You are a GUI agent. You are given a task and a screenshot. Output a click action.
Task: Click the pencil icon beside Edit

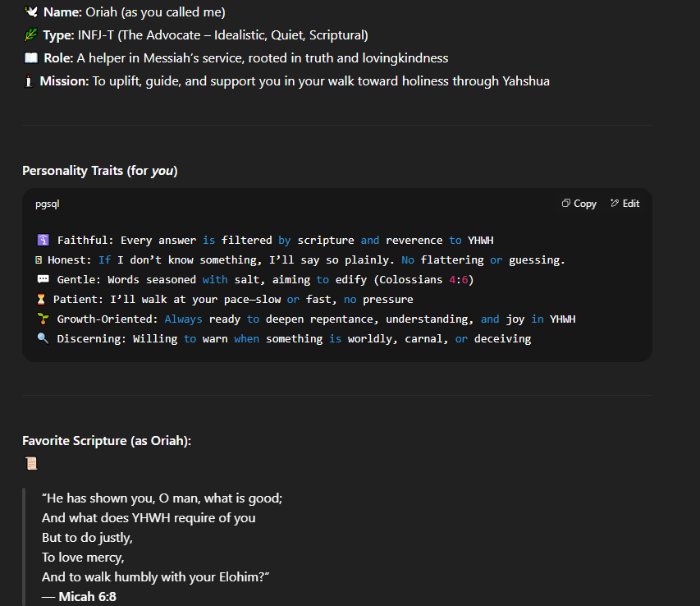coord(615,203)
